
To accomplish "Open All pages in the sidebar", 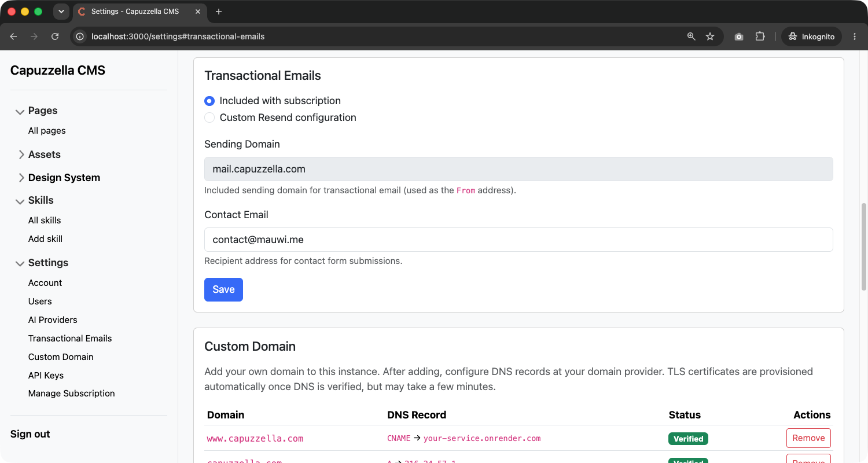I will (47, 131).
